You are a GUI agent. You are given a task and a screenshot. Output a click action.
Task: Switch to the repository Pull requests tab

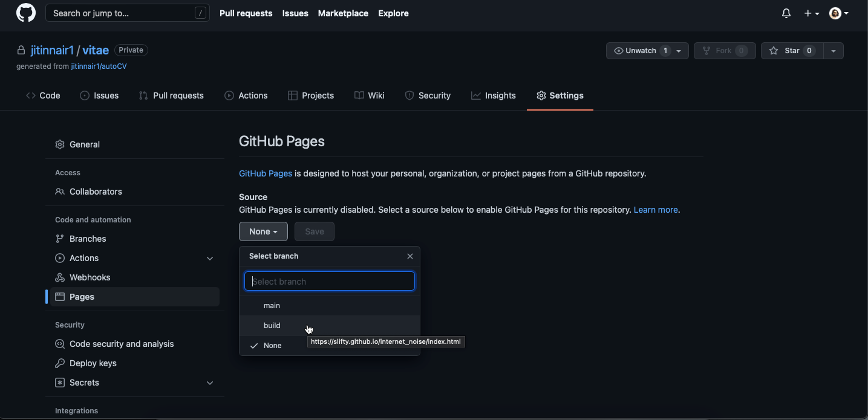click(171, 95)
